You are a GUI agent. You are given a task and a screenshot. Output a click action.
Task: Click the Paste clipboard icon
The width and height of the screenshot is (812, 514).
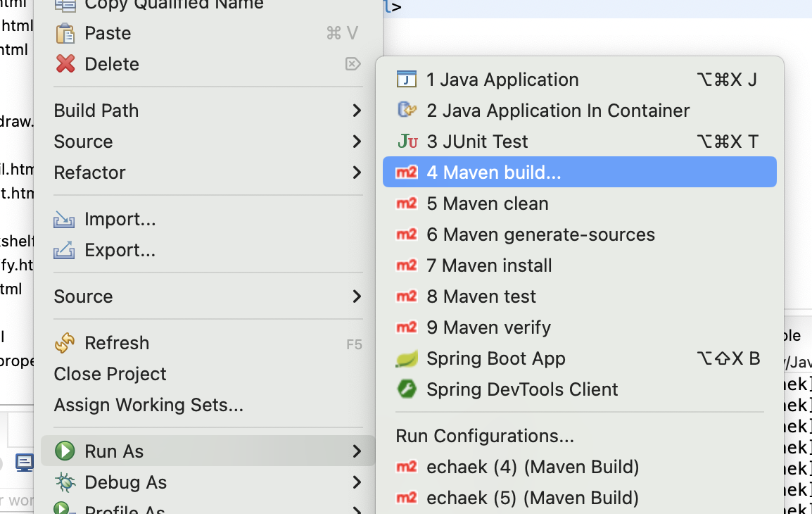tap(65, 33)
